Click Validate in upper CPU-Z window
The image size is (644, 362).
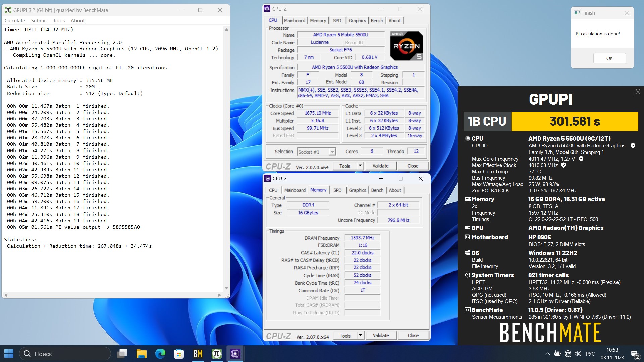(380, 166)
